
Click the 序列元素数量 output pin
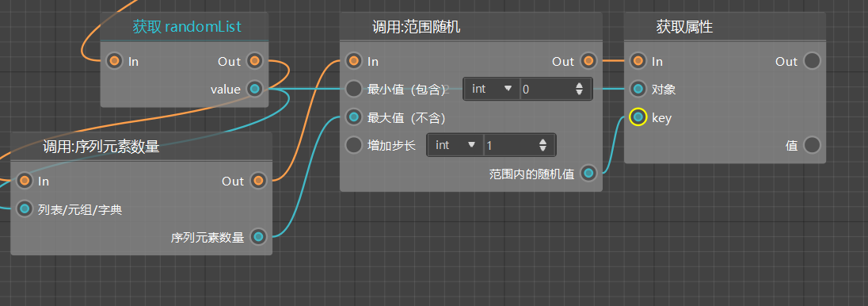click(x=258, y=237)
